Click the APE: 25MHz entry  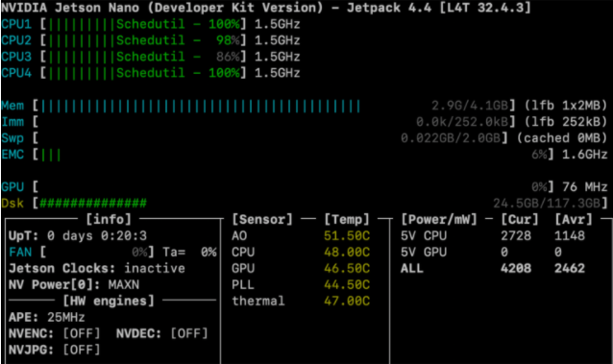click(x=47, y=317)
